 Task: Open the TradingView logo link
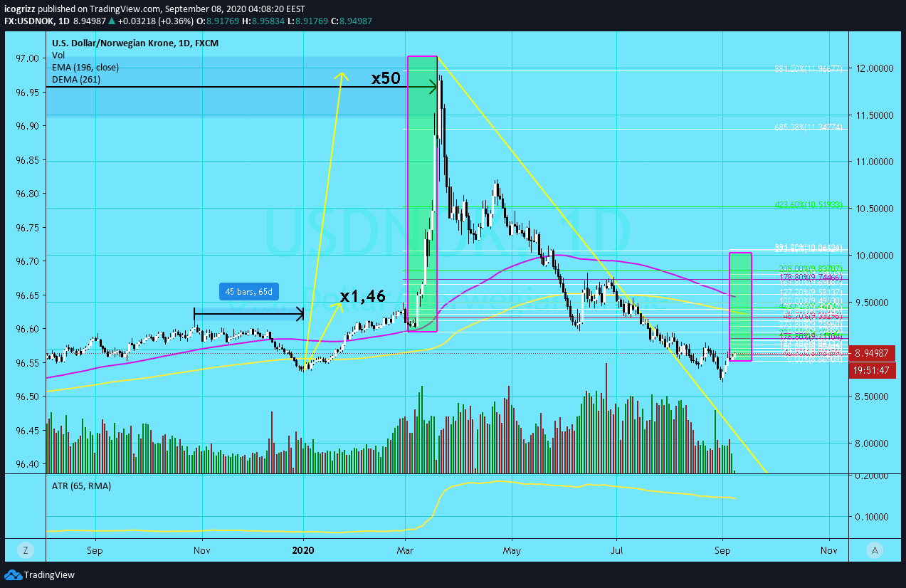(39, 574)
